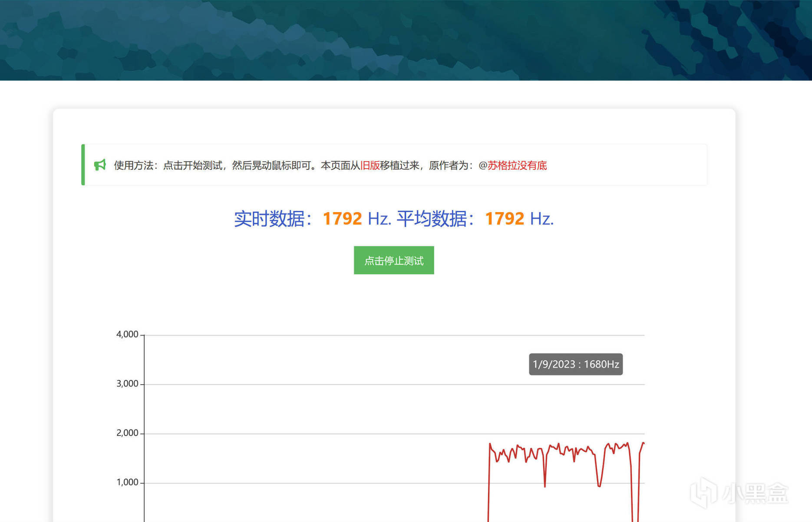Click the 2,000 y-axis label

click(x=127, y=433)
